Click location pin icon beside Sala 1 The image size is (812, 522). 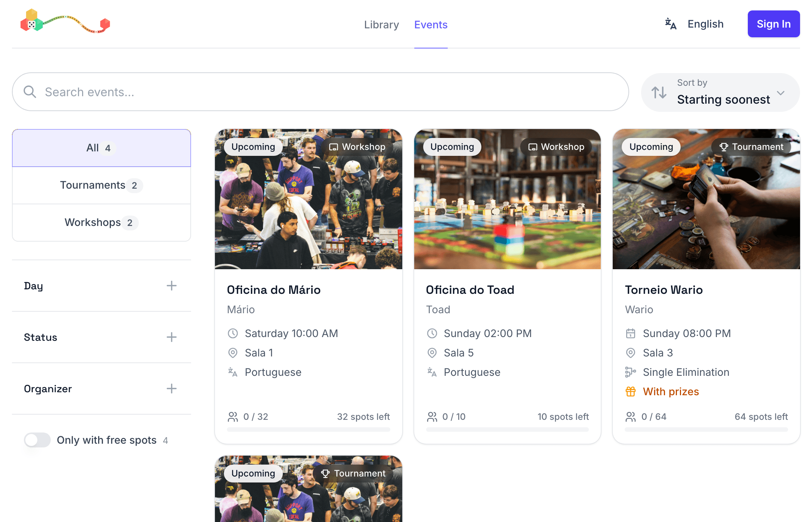point(233,353)
